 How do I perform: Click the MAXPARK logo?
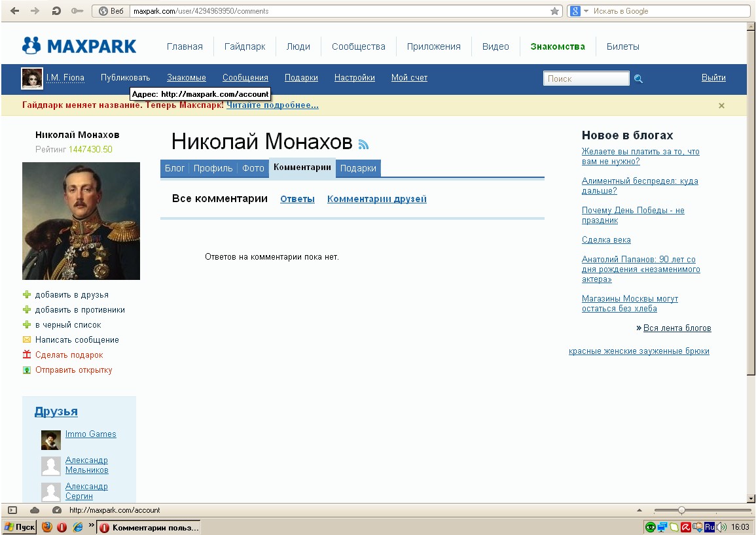(79, 46)
